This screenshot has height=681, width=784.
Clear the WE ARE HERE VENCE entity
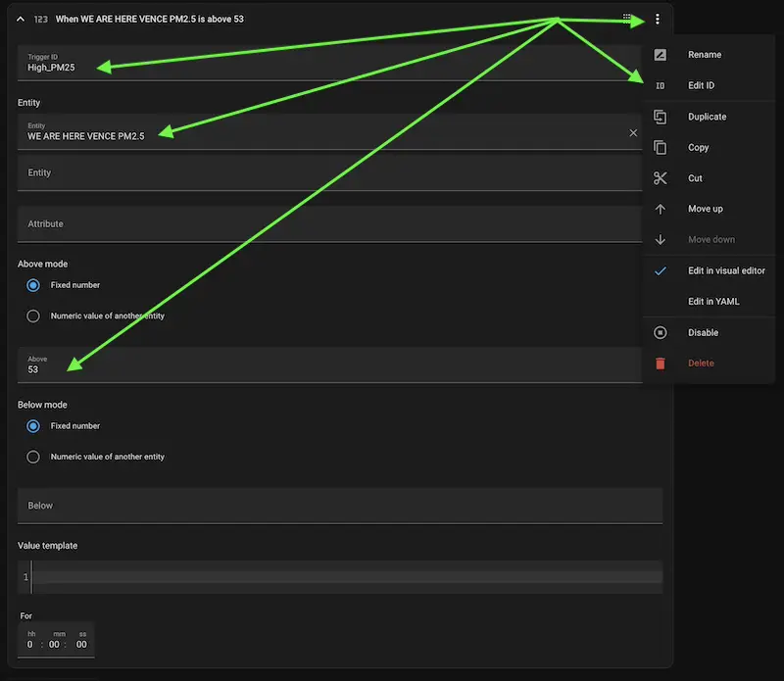(x=633, y=132)
